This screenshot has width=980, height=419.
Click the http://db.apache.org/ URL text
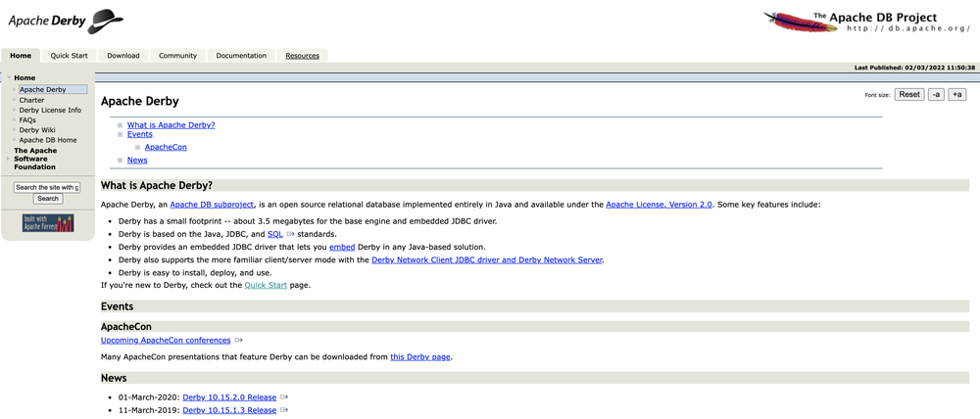pyautogui.click(x=908, y=28)
